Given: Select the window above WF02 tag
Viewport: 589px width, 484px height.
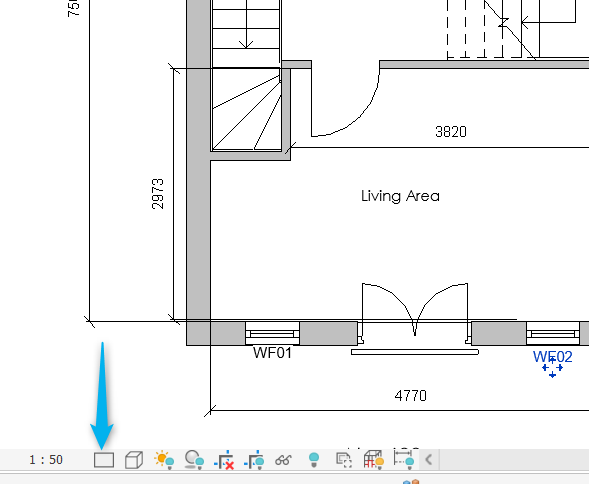Looking at the screenshot, I should (553, 333).
